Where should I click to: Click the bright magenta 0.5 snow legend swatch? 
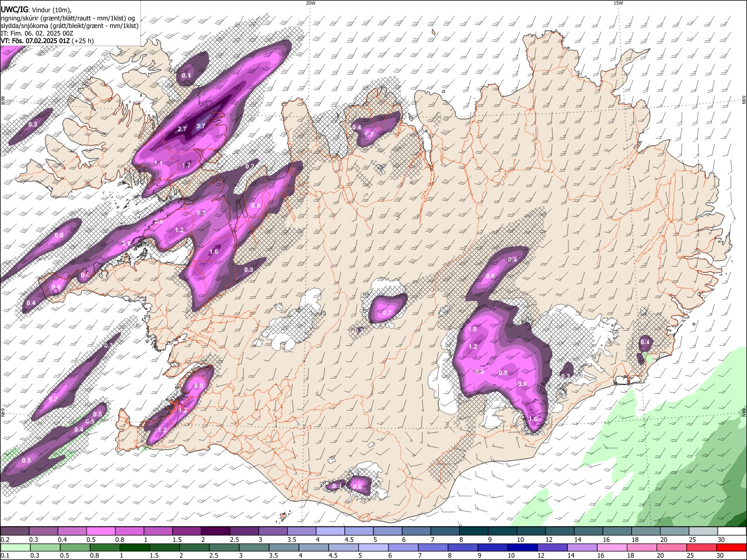(100, 531)
